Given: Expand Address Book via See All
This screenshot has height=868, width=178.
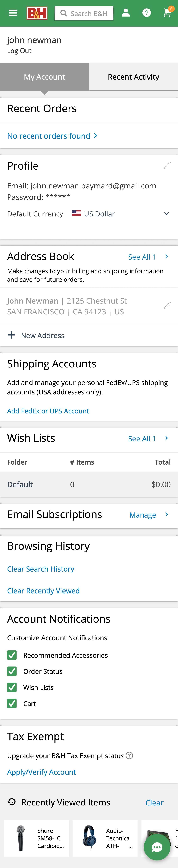Looking at the screenshot, I should pos(148,257).
